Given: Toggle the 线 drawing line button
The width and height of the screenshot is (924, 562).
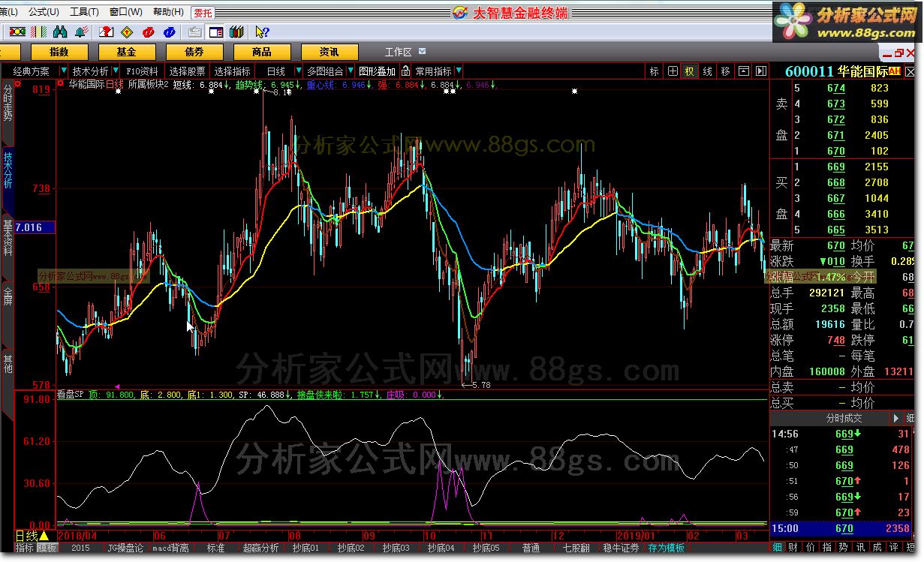Looking at the screenshot, I should (708, 71).
